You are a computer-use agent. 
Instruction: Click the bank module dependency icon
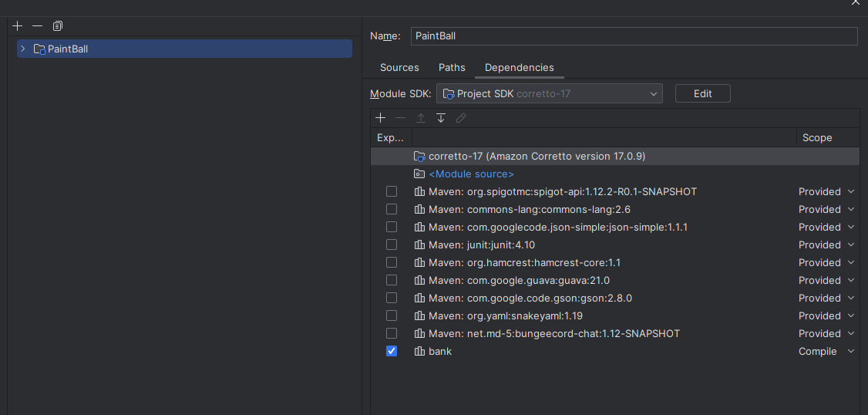pos(419,351)
